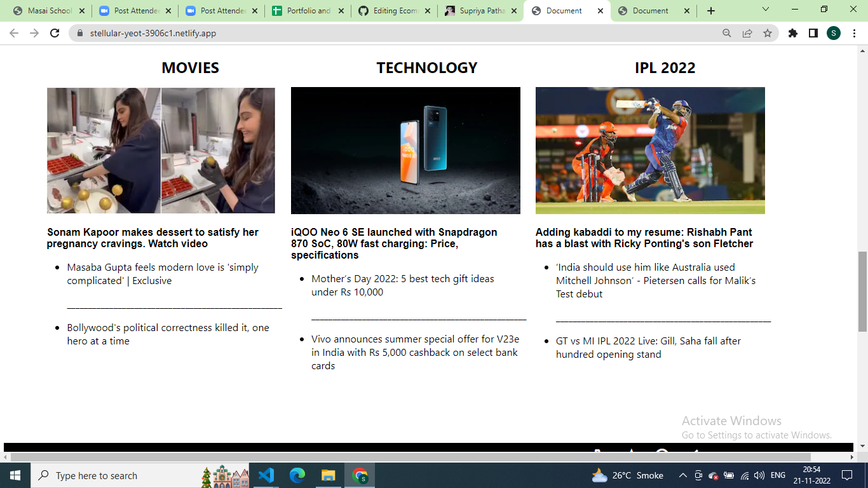Open the tab search dropdown arrow
The image size is (868, 488).
[764, 10]
